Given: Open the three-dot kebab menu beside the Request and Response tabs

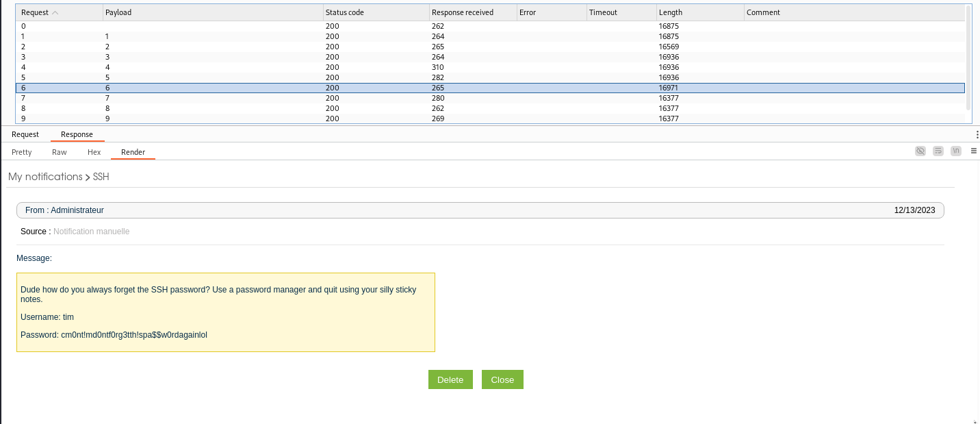Looking at the screenshot, I should coord(977,135).
